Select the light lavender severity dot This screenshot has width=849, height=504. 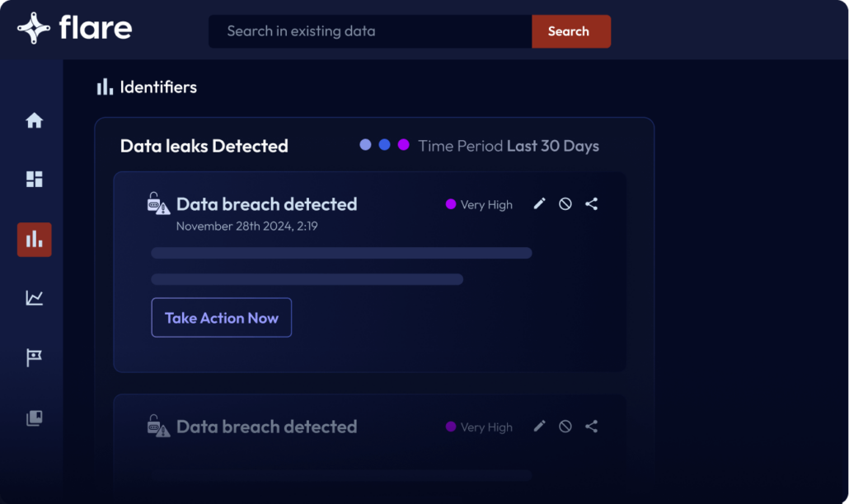point(366,145)
